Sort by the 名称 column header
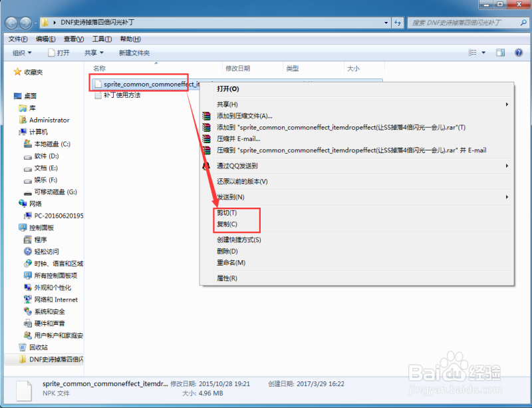 (99, 69)
